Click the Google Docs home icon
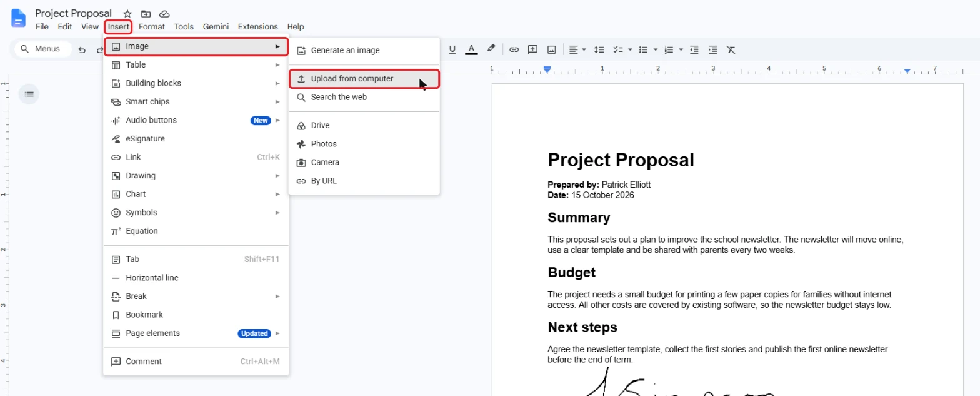Image resolution: width=980 pixels, height=396 pixels. (19, 18)
